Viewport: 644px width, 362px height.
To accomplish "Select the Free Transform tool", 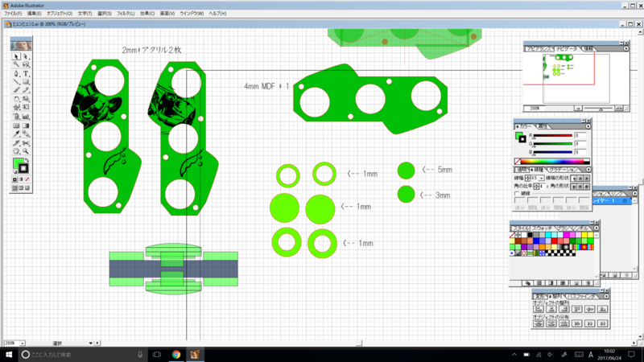I will click(x=26, y=108).
